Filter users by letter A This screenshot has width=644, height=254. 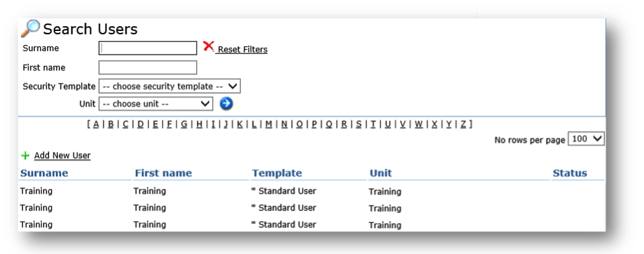[96, 124]
